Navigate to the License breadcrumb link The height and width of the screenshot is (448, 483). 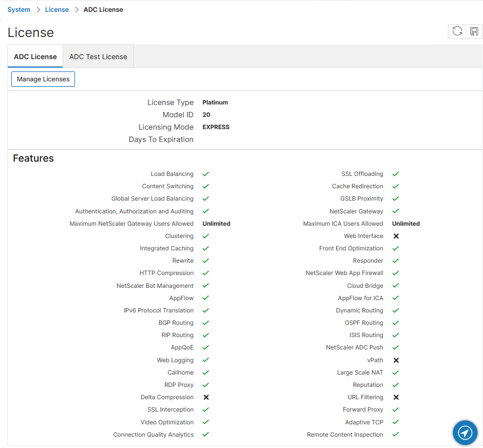[x=57, y=9]
